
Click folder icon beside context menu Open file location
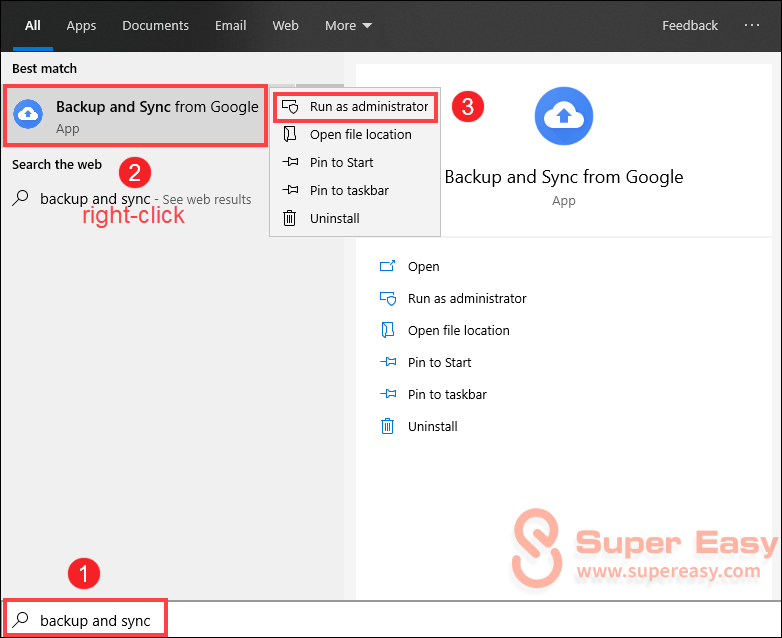click(290, 134)
